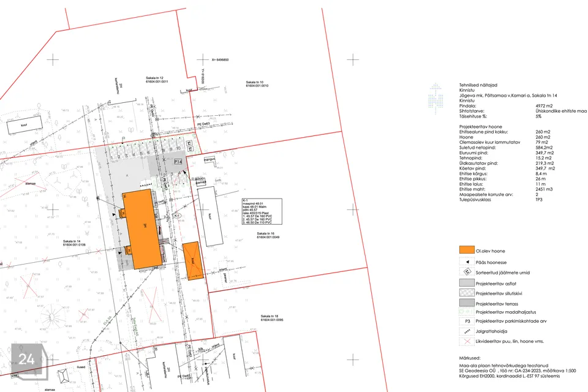Click the building entrance arrow legend symbol
Viewport: 588px width, 392px height.
[x=467, y=262]
